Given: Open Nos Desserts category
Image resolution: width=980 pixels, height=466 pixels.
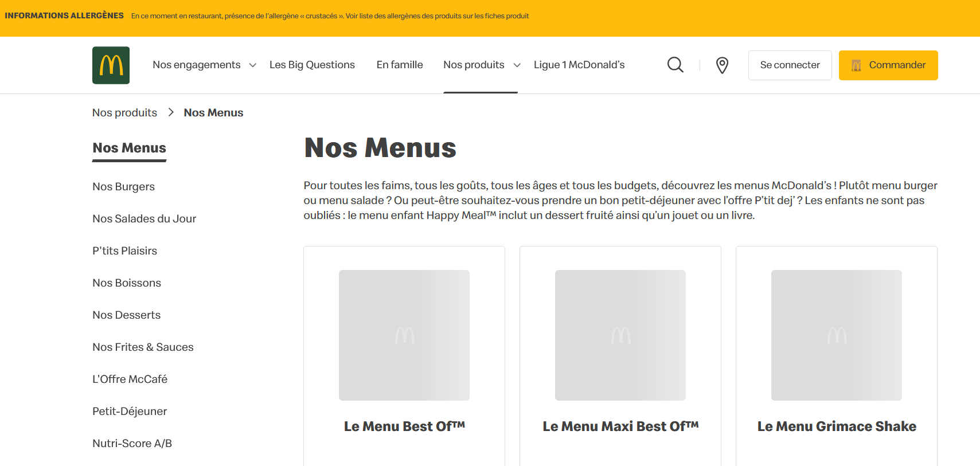Looking at the screenshot, I should tap(127, 315).
